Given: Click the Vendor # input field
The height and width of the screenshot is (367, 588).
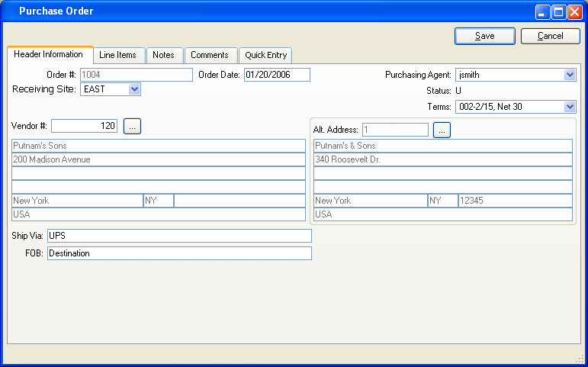Looking at the screenshot, I should pos(85,126).
